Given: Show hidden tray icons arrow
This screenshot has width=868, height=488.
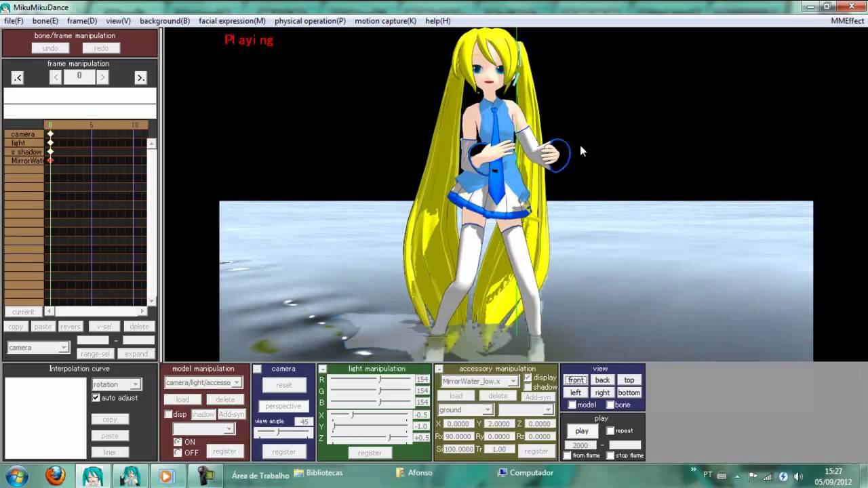Looking at the screenshot, I should coord(737,476).
